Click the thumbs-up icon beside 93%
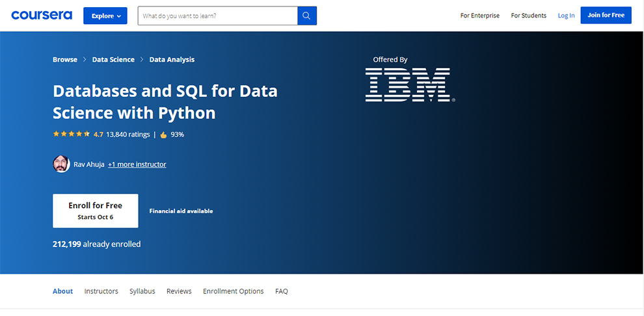644x316 pixels. 163,135
